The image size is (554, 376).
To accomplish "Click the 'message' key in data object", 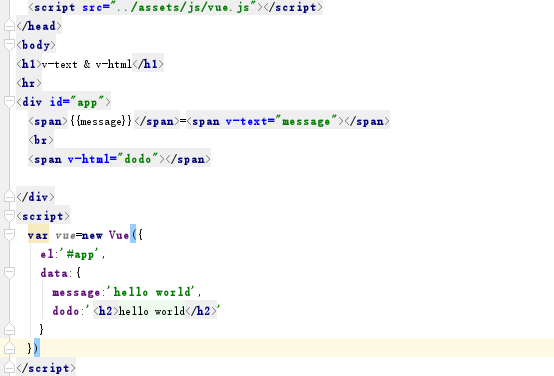I will point(76,292).
